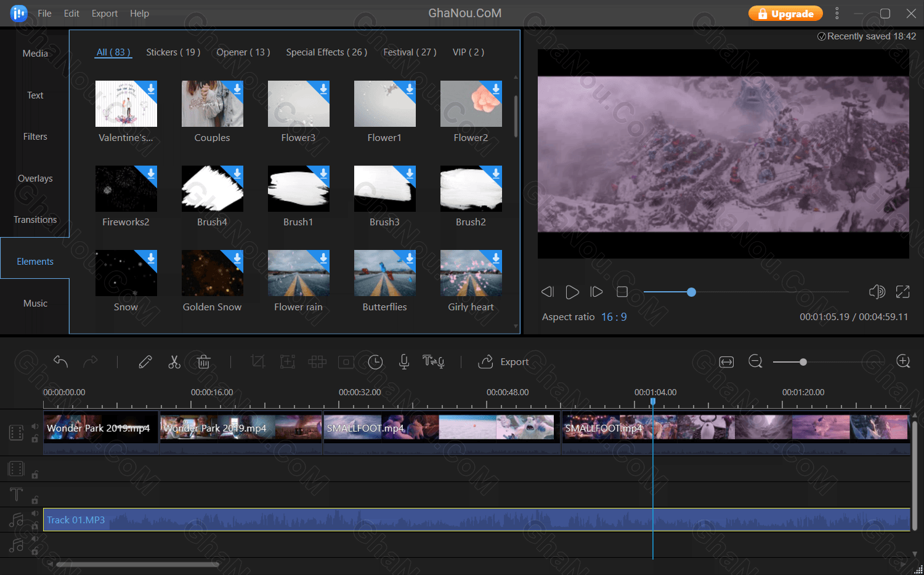Click Fit timeline to window icon
The width and height of the screenshot is (924, 575).
click(x=726, y=362)
